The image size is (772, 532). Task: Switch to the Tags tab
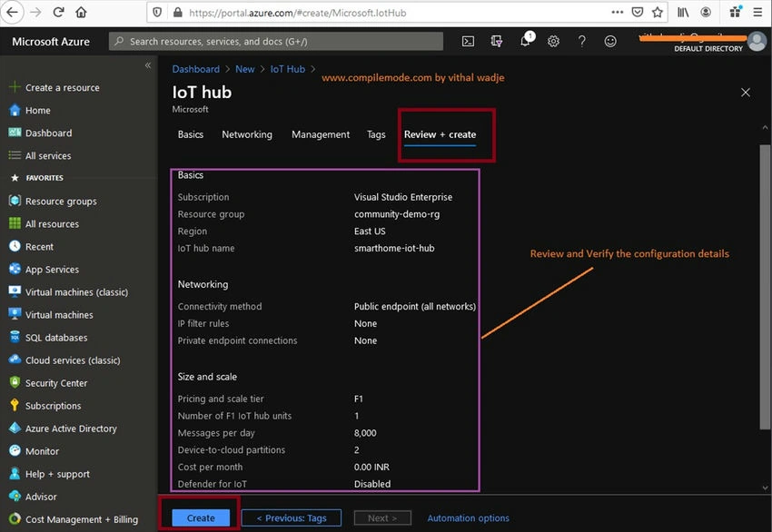[x=376, y=134]
